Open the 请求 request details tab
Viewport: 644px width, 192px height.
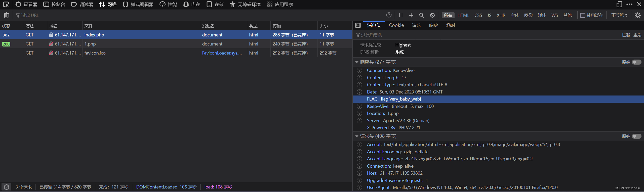coord(416,25)
